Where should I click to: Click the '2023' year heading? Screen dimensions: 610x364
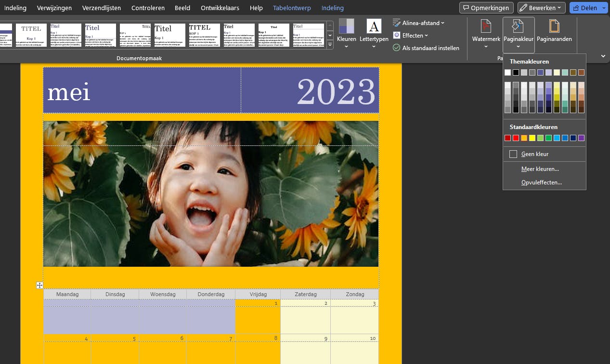[336, 91]
